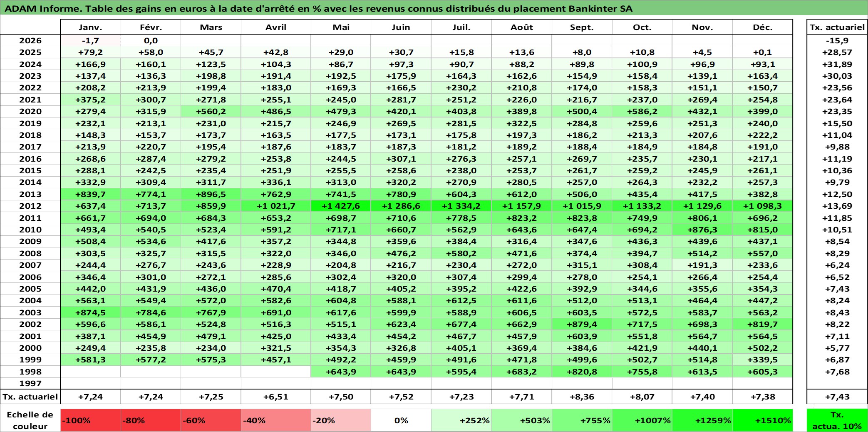Click the +6,51 April actuarial rate
868x432 pixels.
(276, 397)
